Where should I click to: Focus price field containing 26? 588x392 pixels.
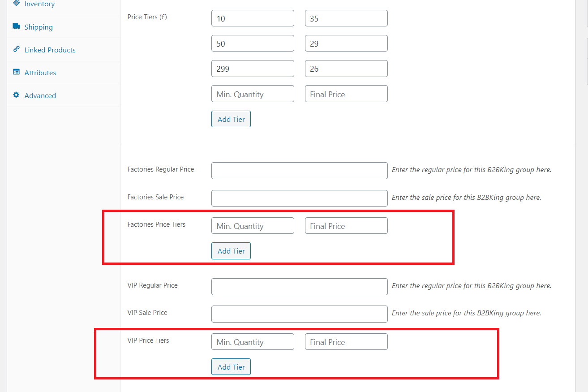[x=346, y=69]
